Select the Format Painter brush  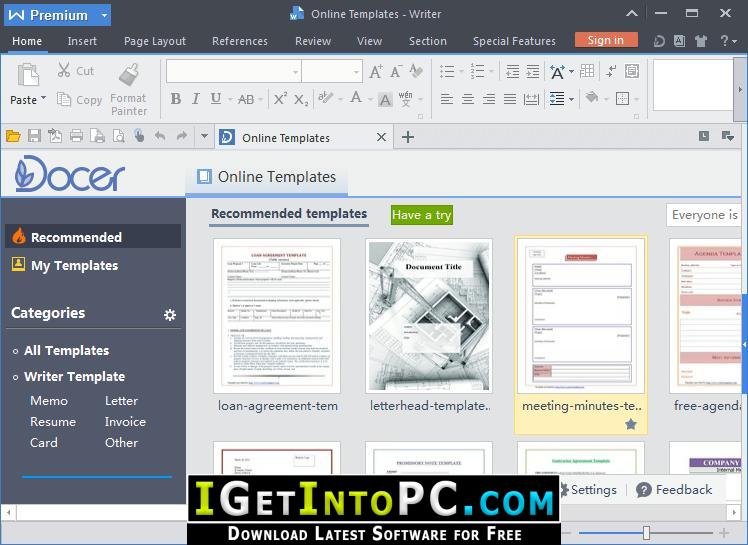(128, 75)
